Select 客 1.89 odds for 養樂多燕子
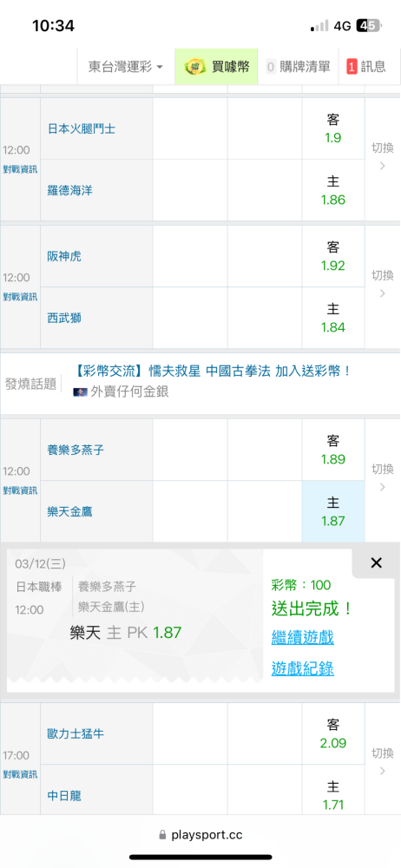Viewport: 401px width, 868px height. 333,450
